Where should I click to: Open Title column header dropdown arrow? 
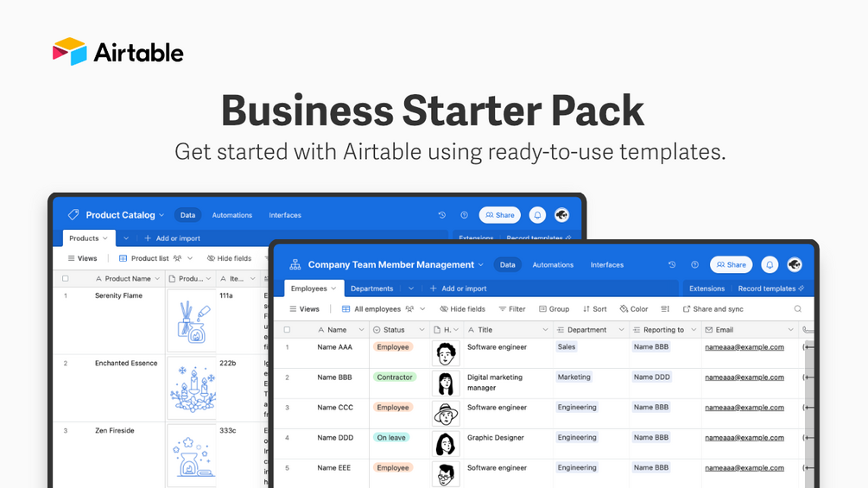point(545,330)
